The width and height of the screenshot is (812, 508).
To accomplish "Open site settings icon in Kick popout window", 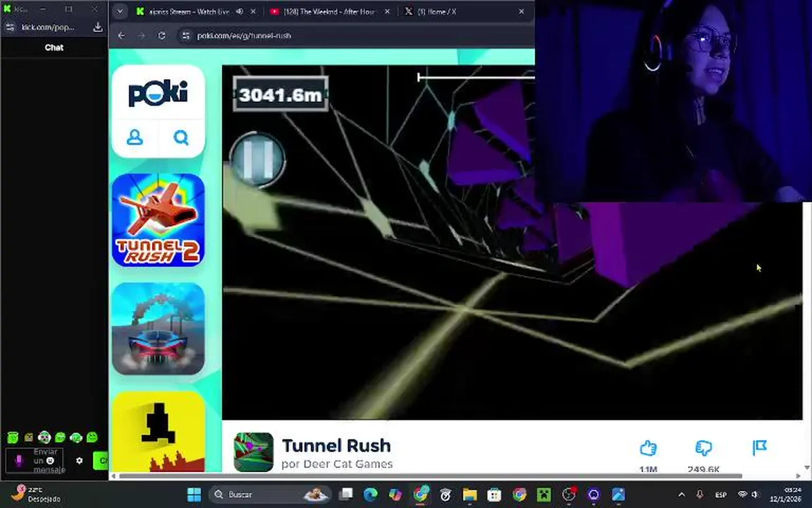I will (x=10, y=28).
